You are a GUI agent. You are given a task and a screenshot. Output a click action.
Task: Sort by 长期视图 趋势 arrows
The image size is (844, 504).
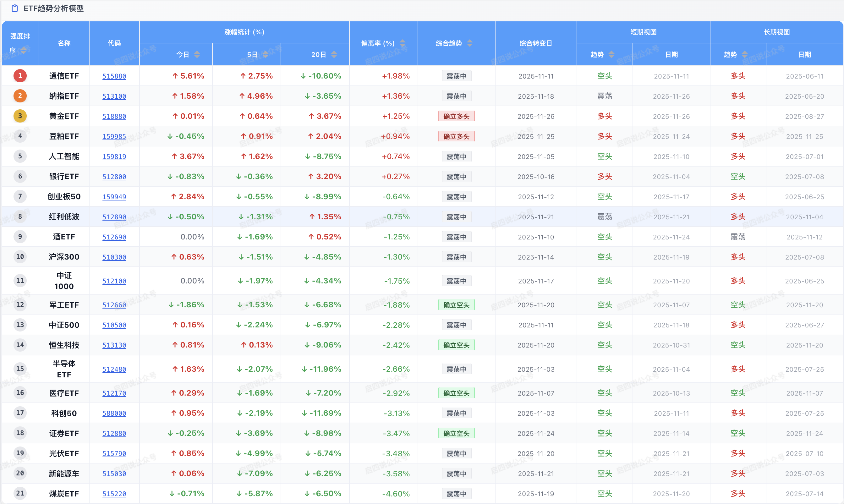pyautogui.click(x=744, y=54)
